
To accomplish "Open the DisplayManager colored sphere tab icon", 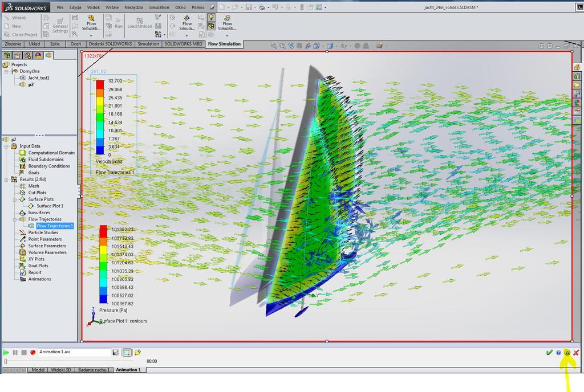I will 38,55.
